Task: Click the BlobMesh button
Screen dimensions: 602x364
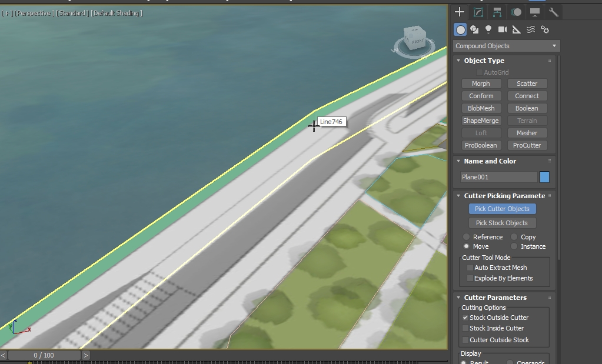Action: coord(481,108)
